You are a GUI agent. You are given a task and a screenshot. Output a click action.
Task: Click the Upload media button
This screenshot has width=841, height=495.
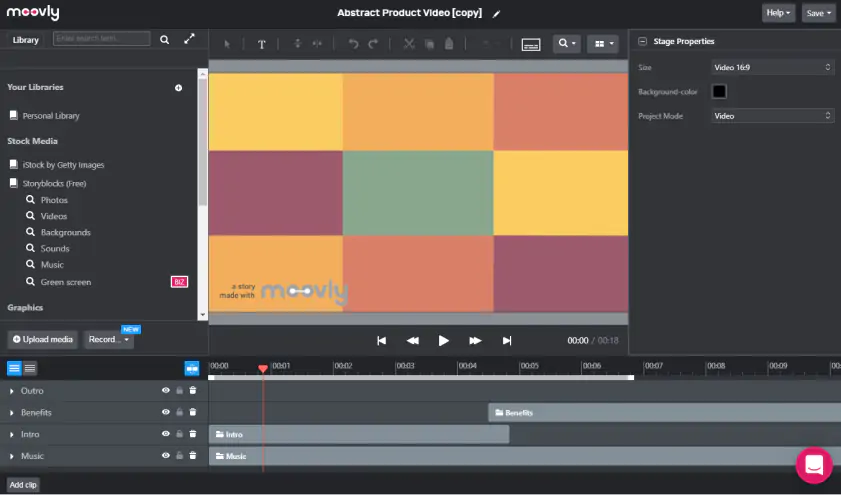tap(43, 339)
